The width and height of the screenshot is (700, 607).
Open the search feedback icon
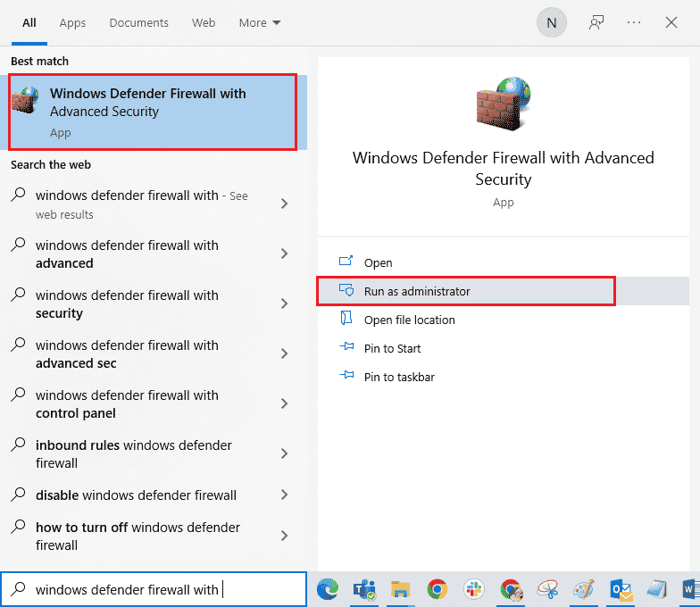coord(596,22)
